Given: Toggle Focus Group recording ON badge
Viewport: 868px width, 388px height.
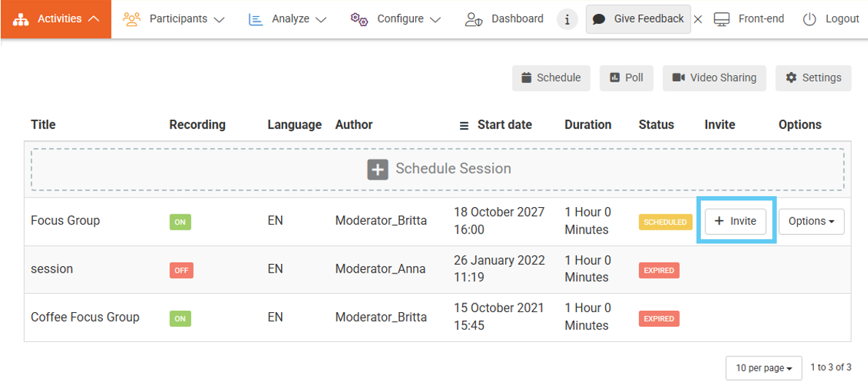Looking at the screenshot, I should click(x=180, y=222).
